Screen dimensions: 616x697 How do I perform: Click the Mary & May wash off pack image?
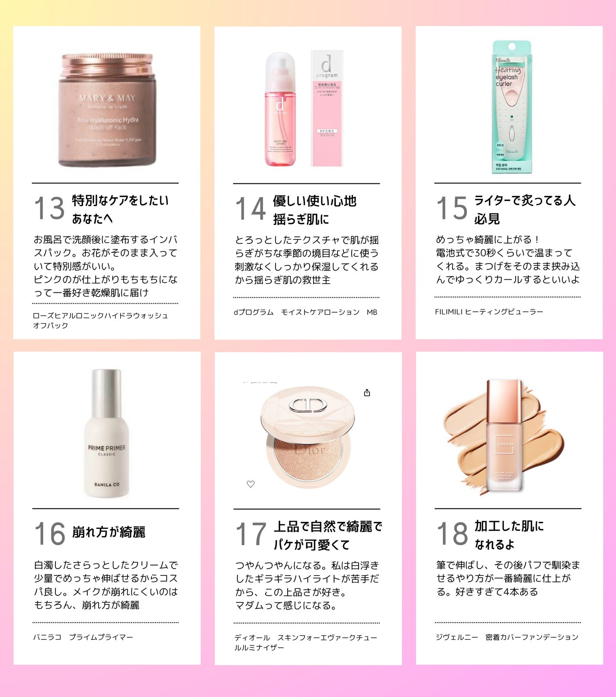[107, 110]
